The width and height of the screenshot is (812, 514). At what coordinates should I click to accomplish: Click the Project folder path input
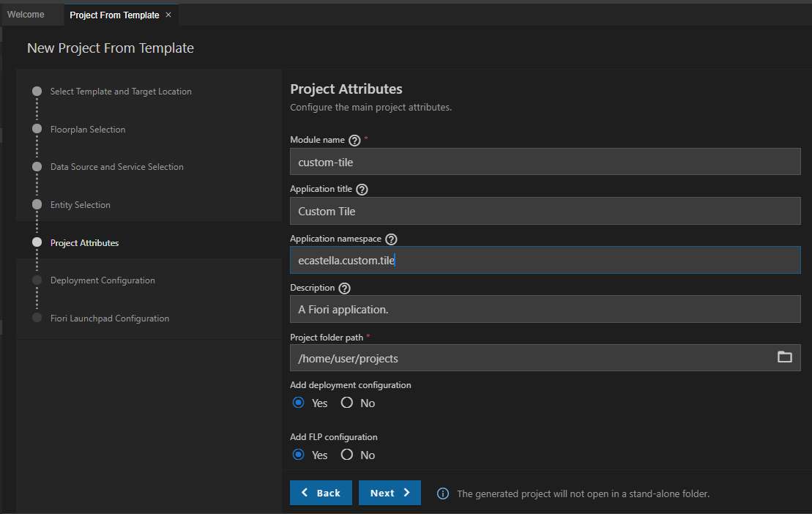coord(545,358)
